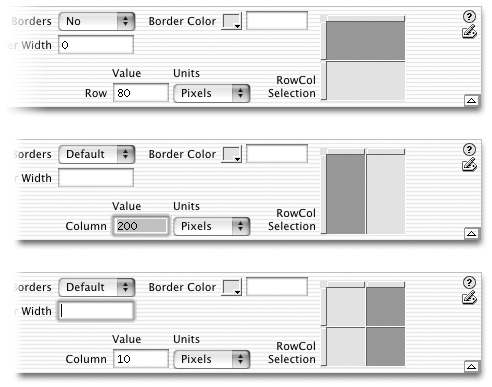Open help in the top Row panel
Image resolution: width=492 pixels, height=387 pixels.
tap(469, 16)
